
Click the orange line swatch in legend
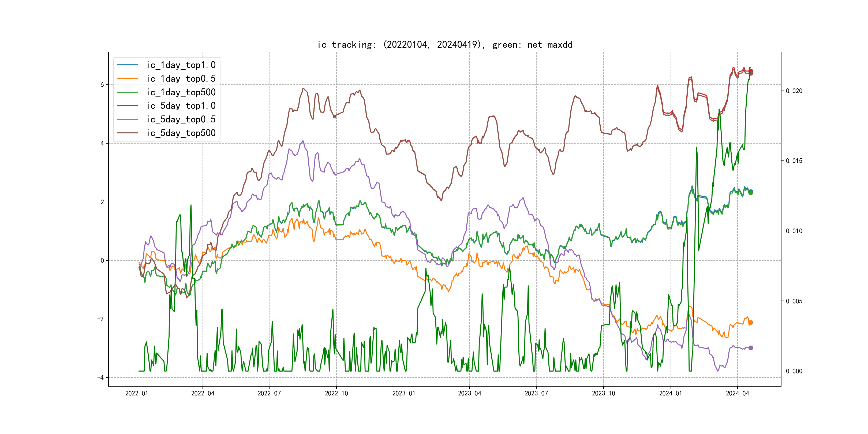pos(128,78)
